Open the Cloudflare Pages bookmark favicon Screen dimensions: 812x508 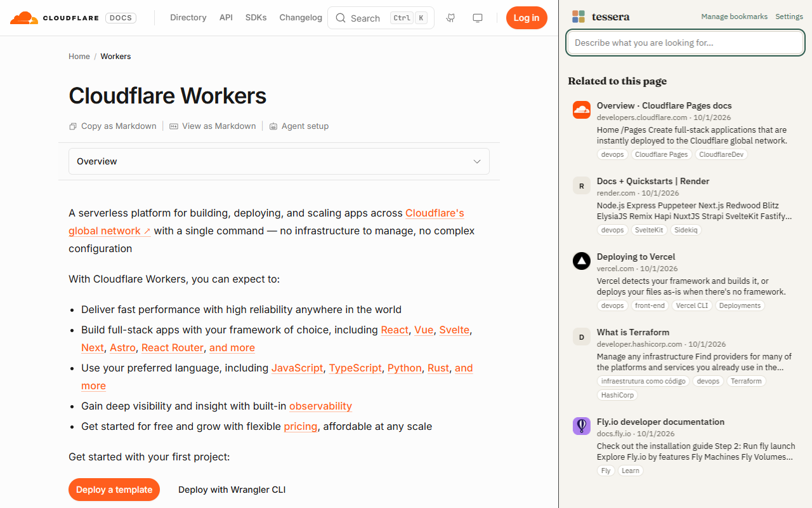tap(582, 110)
